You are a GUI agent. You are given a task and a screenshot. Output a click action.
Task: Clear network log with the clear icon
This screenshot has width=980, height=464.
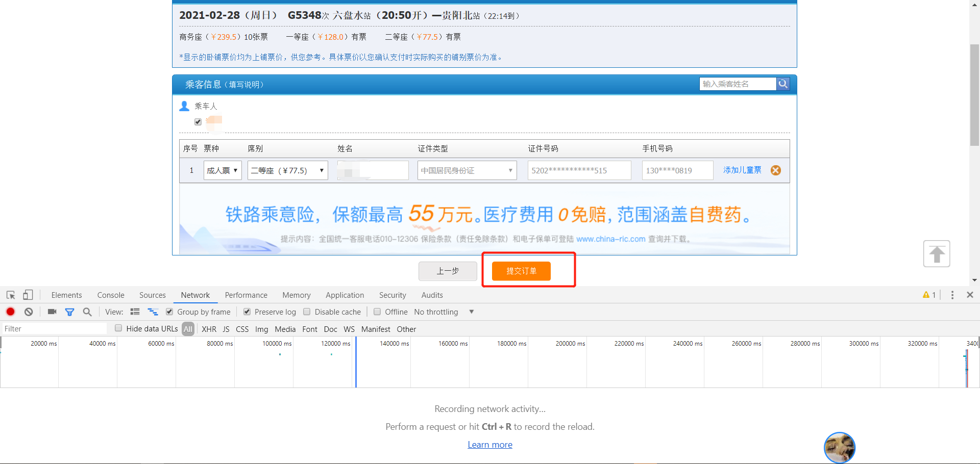tap(29, 312)
